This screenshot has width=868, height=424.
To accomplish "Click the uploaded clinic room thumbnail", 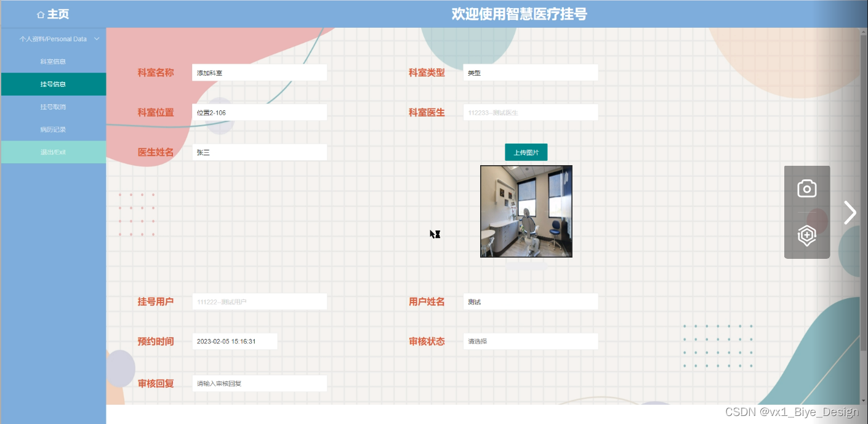I will (x=526, y=211).
